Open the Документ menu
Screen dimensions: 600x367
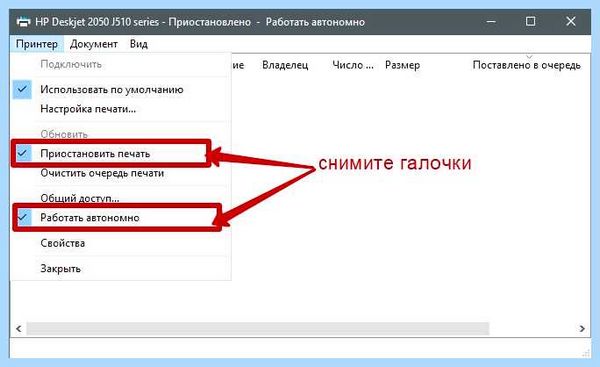(x=94, y=44)
